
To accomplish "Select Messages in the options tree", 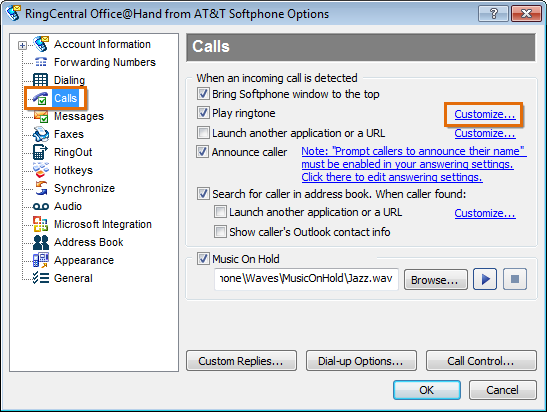I will (x=79, y=116).
